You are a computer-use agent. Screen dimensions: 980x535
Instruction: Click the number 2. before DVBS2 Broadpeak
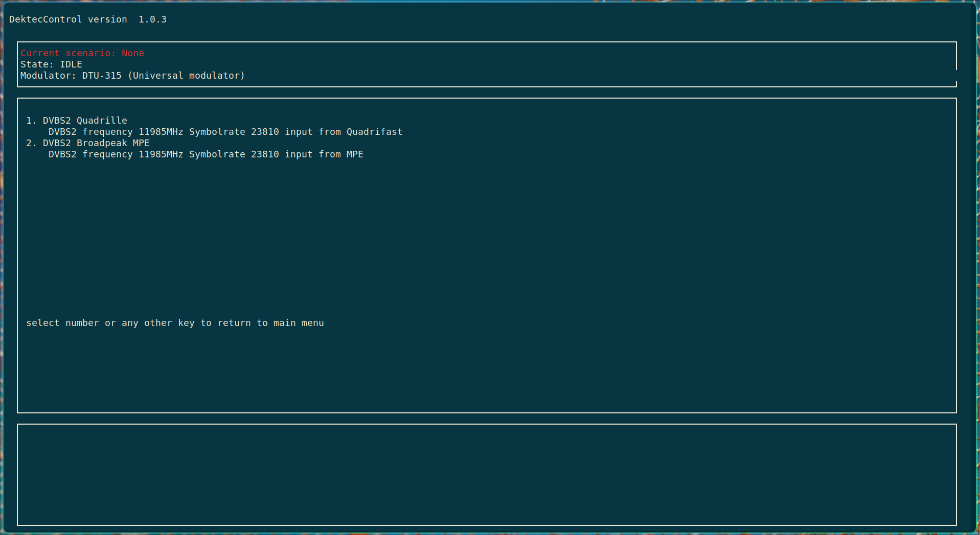pos(31,143)
